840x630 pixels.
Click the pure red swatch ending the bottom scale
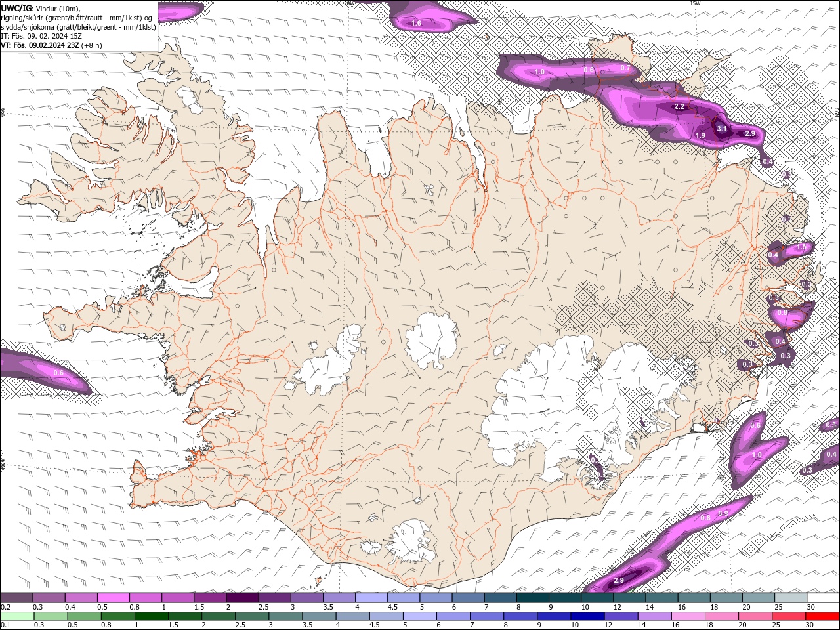tap(823, 616)
